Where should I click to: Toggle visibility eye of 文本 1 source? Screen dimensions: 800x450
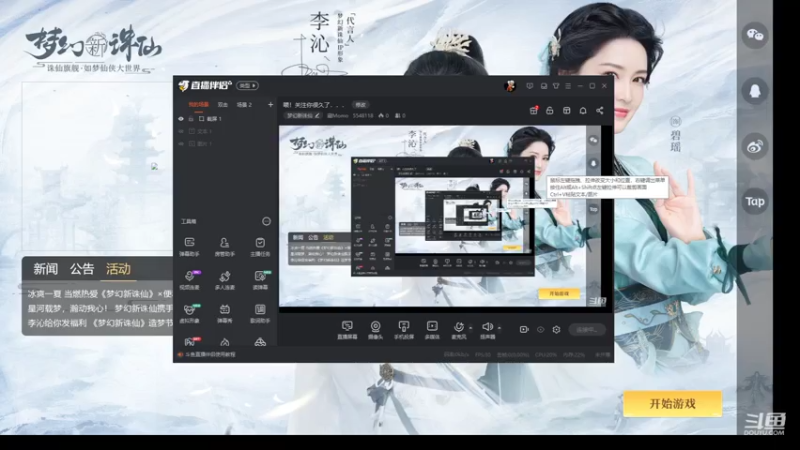(x=181, y=131)
